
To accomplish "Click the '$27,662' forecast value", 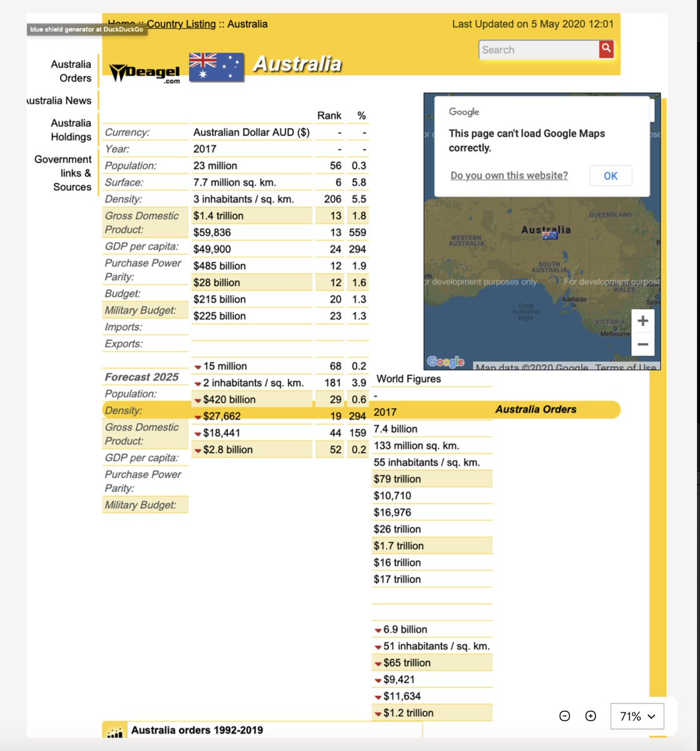I will (x=221, y=416).
